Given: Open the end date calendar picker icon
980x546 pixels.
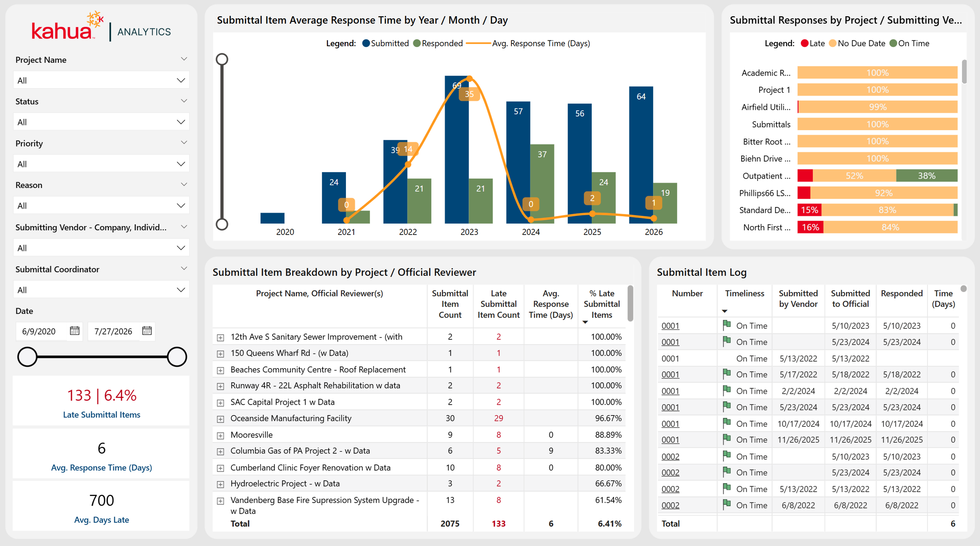Looking at the screenshot, I should tap(147, 331).
